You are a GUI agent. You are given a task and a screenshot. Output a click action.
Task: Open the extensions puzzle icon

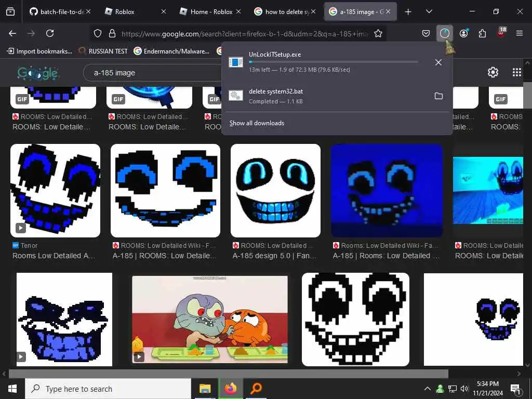482,33
